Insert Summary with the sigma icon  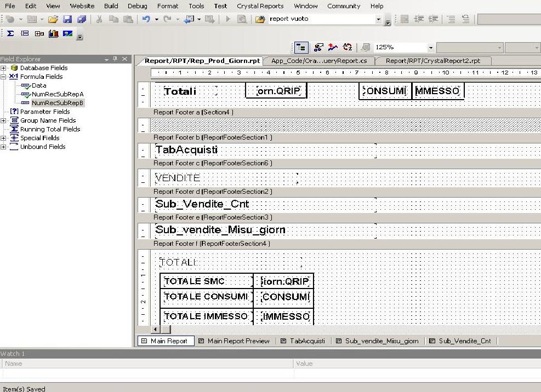tap(10, 33)
